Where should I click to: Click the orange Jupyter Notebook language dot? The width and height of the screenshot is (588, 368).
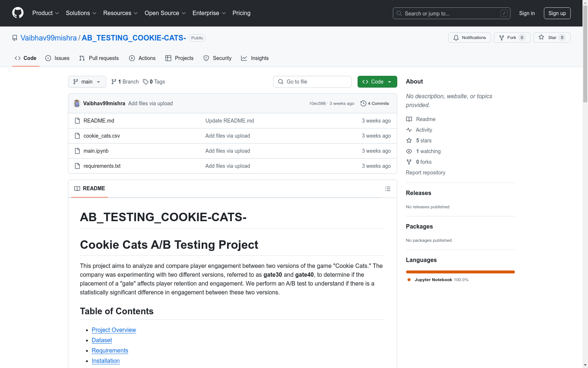pyautogui.click(x=409, y=280)
